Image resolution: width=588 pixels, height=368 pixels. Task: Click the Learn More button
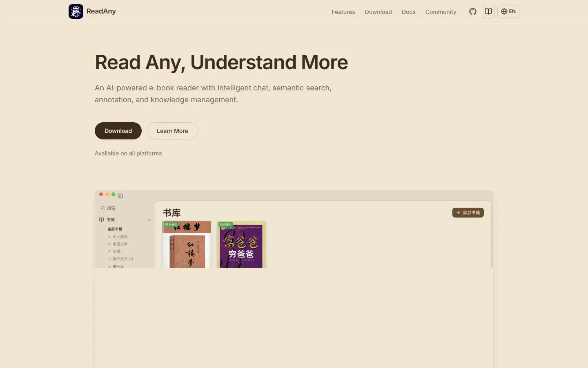(x=172, y=131)
